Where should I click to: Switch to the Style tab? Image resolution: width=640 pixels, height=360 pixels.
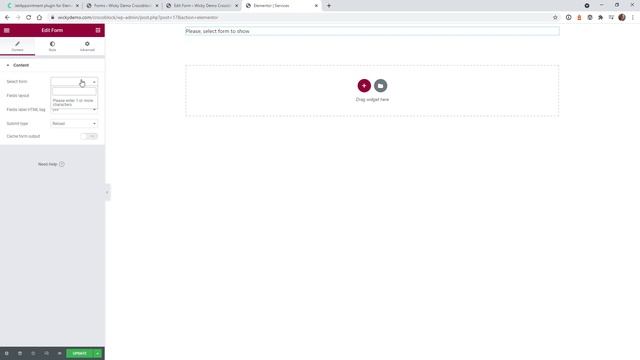pos(52,46)
